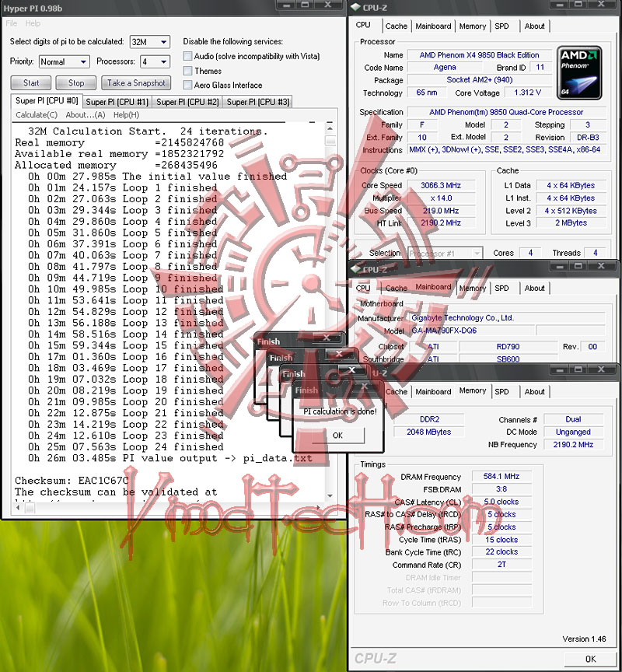Click the CPU-Z title bar icon in the top window
This screenshot has height=672, width=622.
coord(355,8)
